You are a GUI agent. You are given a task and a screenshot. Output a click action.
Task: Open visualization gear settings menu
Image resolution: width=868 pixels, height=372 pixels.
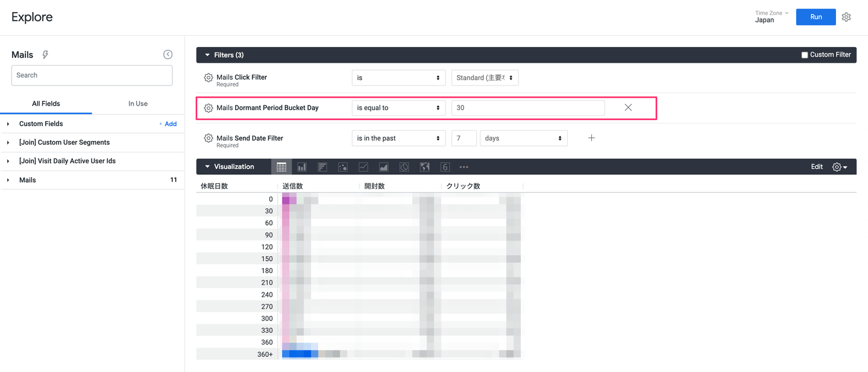[x=840, y=167]
